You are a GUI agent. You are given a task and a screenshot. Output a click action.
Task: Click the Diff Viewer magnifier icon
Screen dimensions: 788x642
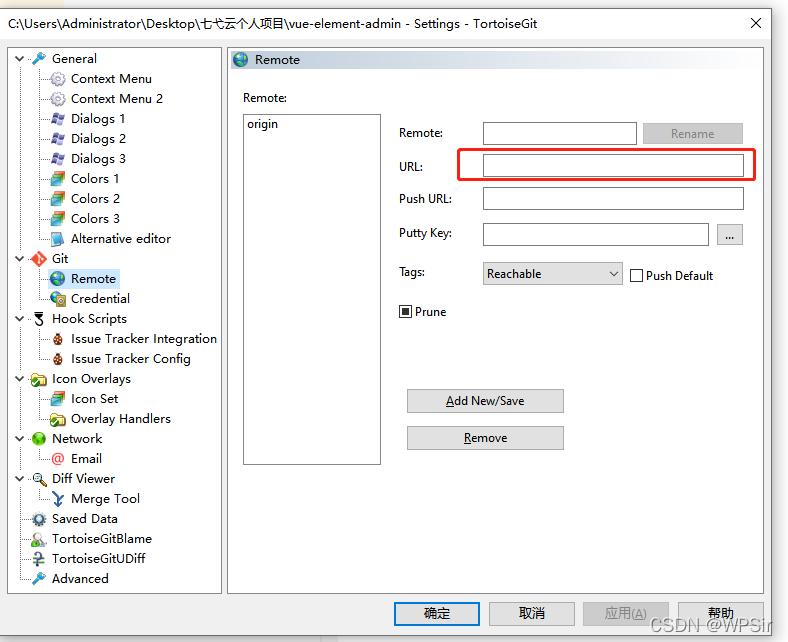coord(39,479)
